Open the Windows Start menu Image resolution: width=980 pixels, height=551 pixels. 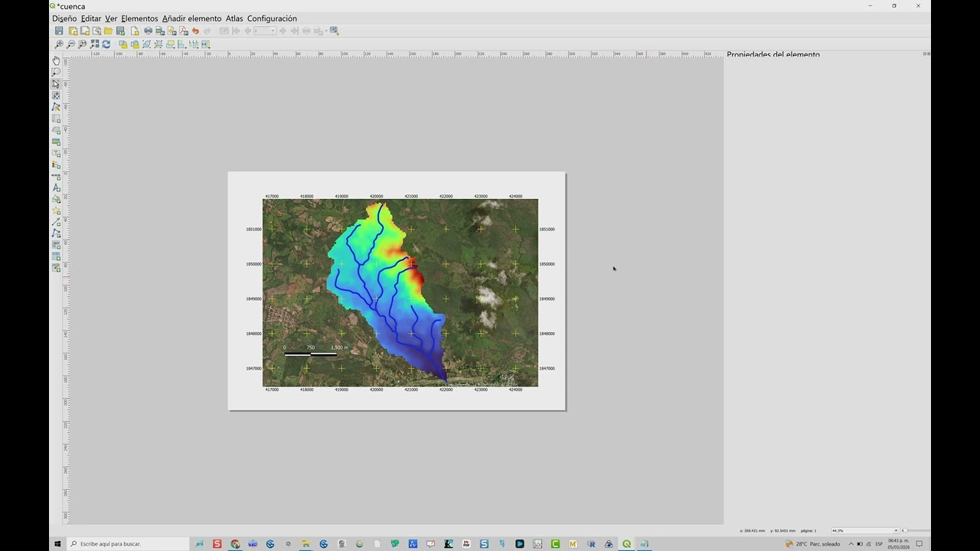[57, 544]
